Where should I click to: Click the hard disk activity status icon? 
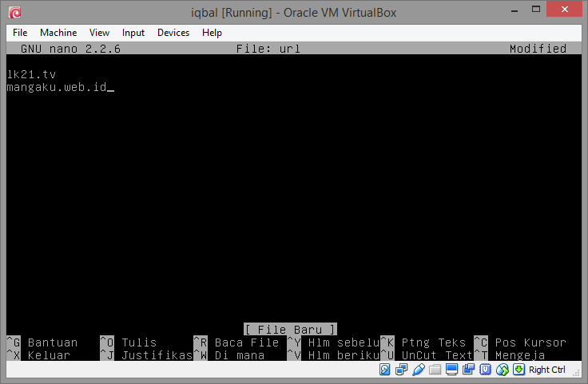click(x=385, y=370)
